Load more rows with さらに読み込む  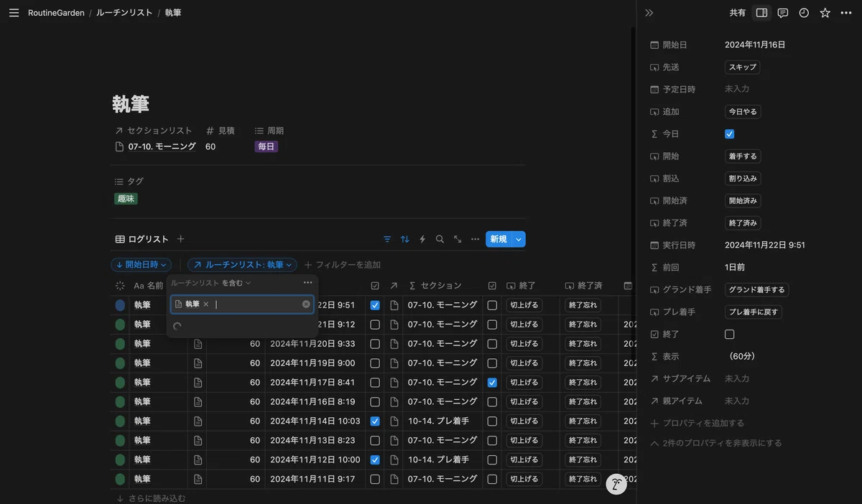[x=150, y=498]
